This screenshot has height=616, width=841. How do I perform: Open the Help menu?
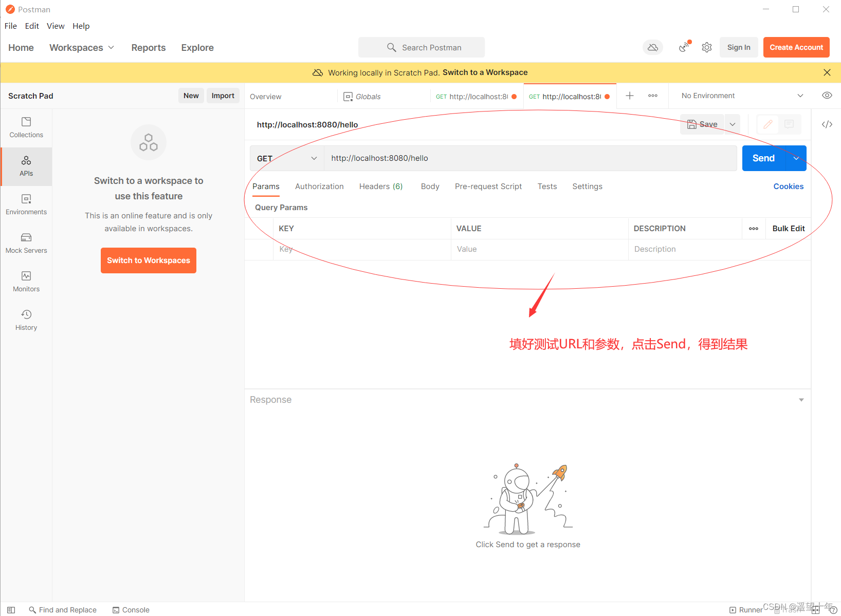point(81,26)
